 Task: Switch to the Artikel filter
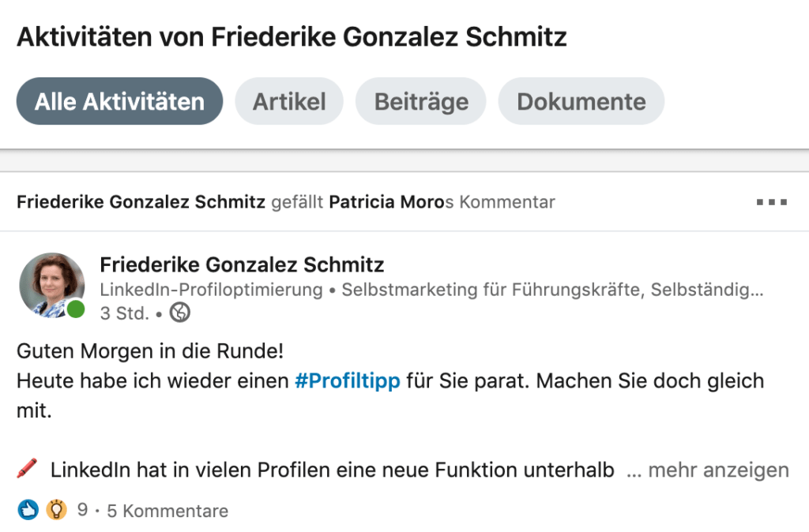tap(289, 101)
